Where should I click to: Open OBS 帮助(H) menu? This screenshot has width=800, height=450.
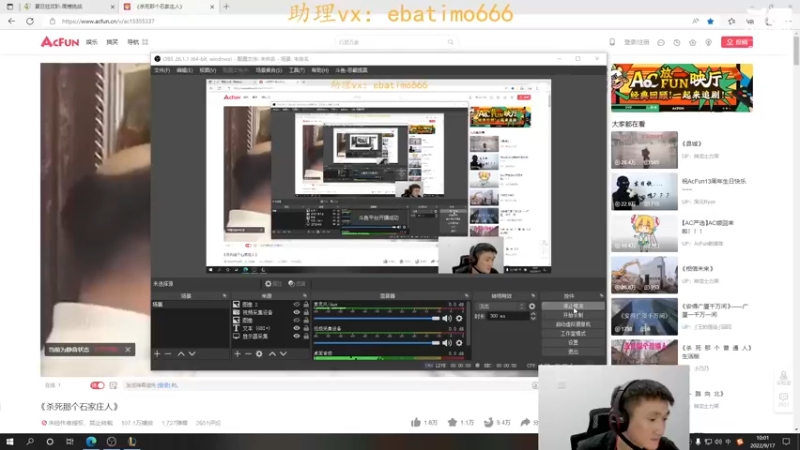(320, 70)
